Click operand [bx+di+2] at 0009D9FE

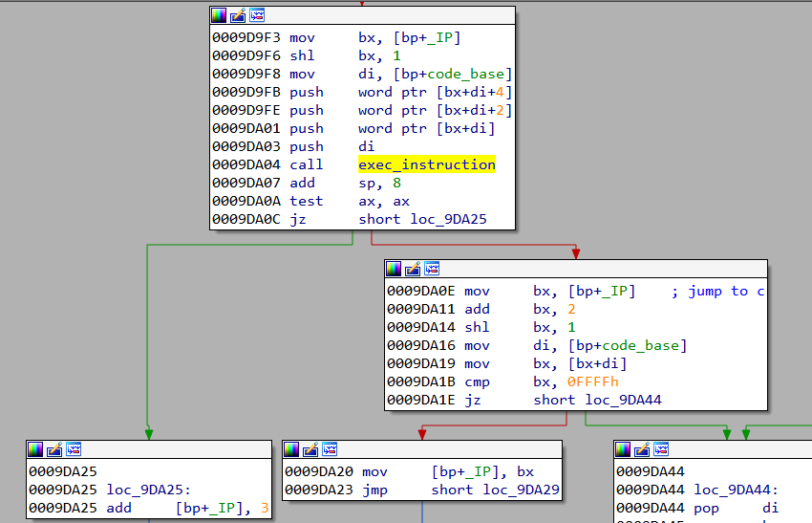coord(475,110)
